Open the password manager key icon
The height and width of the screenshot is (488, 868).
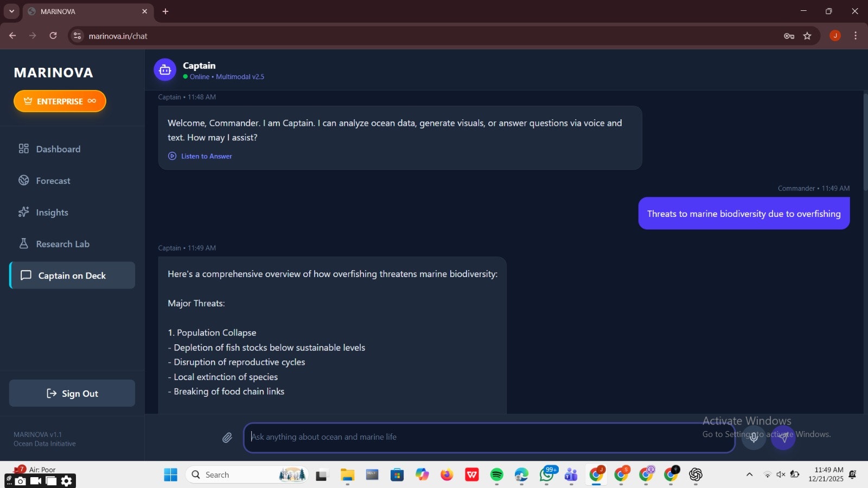(x=789, y=36)
